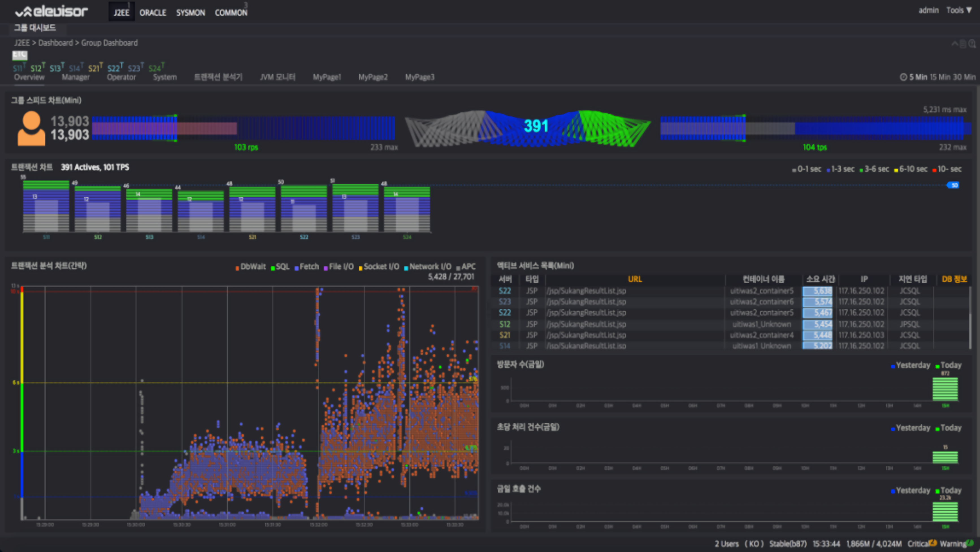
Task: Open the JVM 모니터 tab
Action: [278, 77]
